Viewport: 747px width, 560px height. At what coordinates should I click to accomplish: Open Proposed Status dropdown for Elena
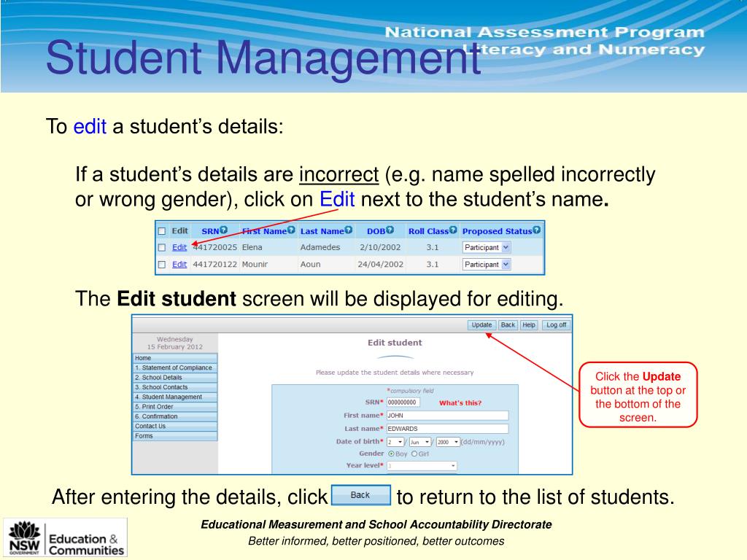point(487,248)
